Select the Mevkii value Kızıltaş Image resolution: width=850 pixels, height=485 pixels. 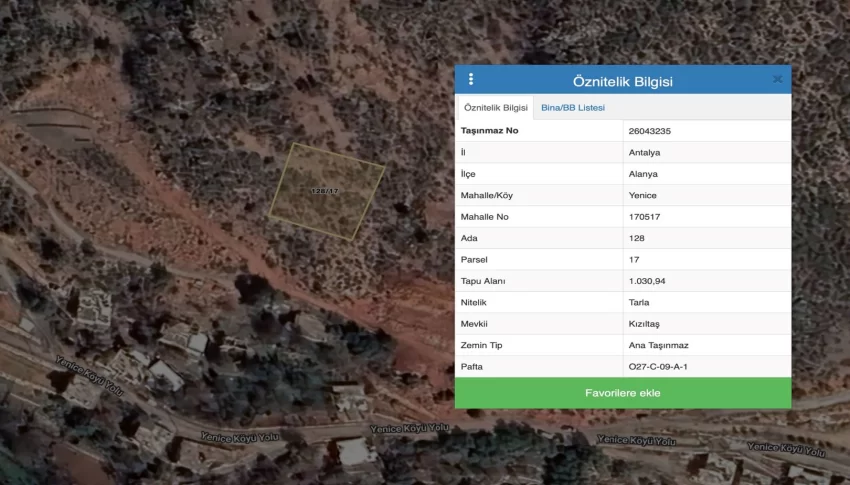pyautogui.click(x=644, y=324)
